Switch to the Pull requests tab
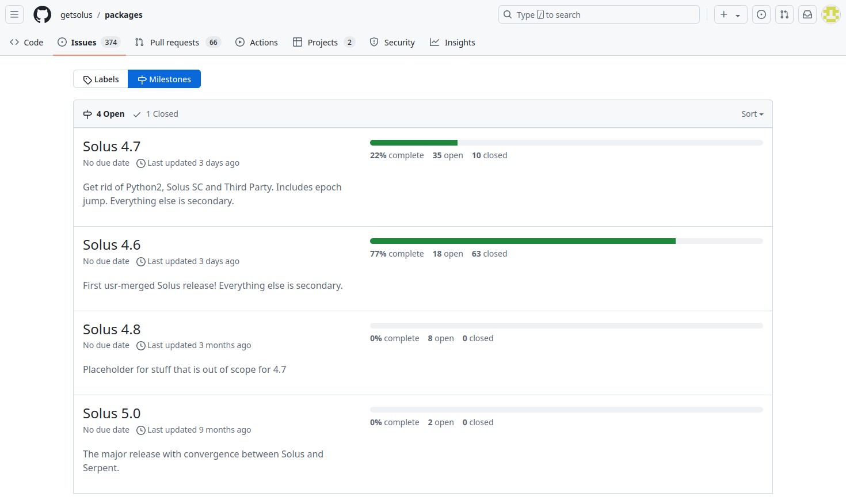Screen dimensions: 846x504 pyautogui.click(x=178, y=42)
